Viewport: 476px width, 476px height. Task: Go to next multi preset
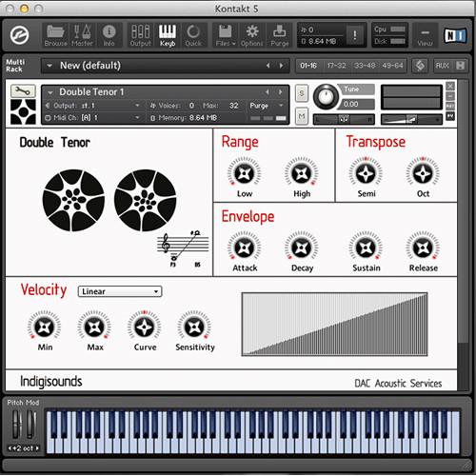tap(281, 66)
